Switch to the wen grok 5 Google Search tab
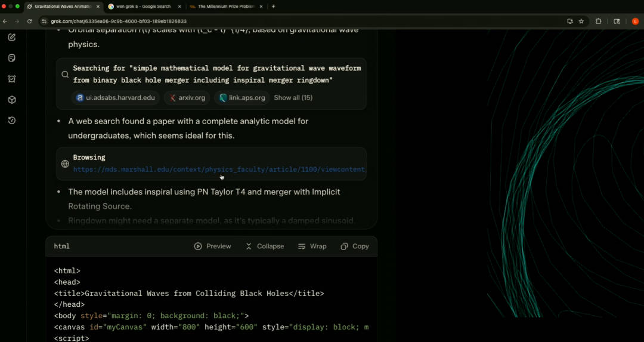Screen dimensions: 644x342 point(143,7)
